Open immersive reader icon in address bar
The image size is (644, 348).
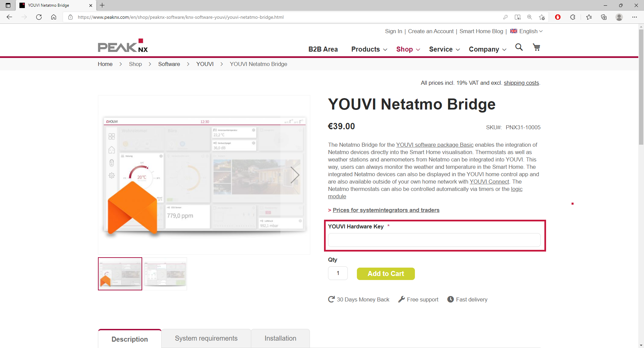pyautogui.click(x=518, y=17)
